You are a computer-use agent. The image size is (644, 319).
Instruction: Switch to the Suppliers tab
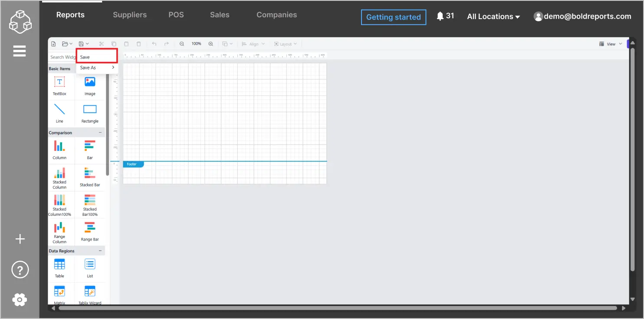point(129,14)
